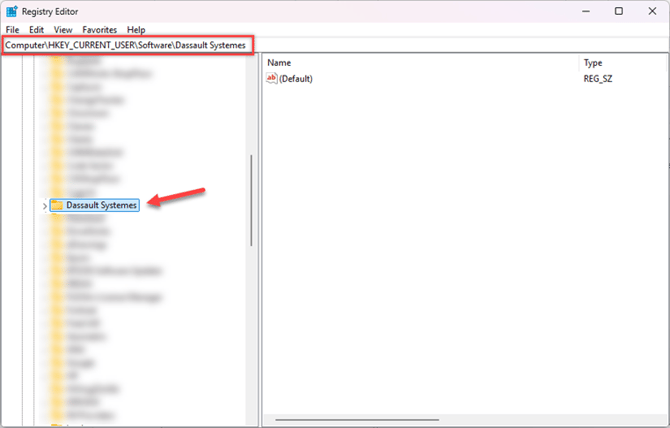The width and height of the screenshot is (670, 428).
Task: Open the Edit menu
Action: click(36, 30)
